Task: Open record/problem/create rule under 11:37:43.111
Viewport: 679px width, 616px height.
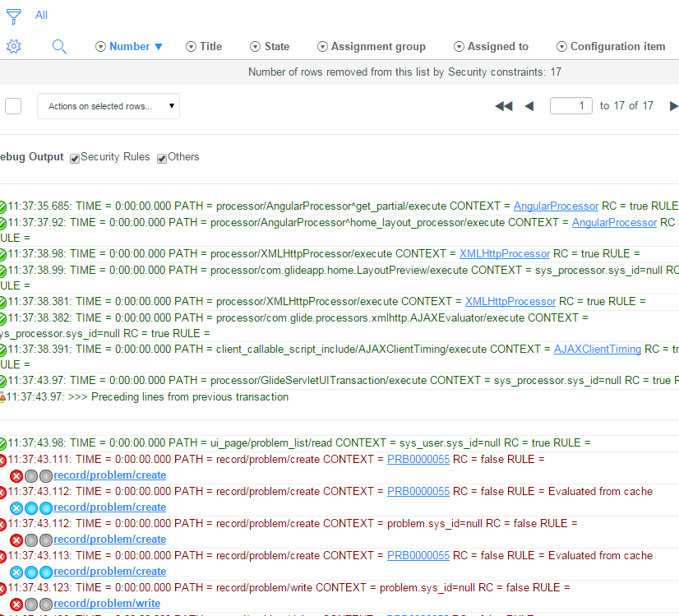Action: pyautogui.click(x=109, y=475)
